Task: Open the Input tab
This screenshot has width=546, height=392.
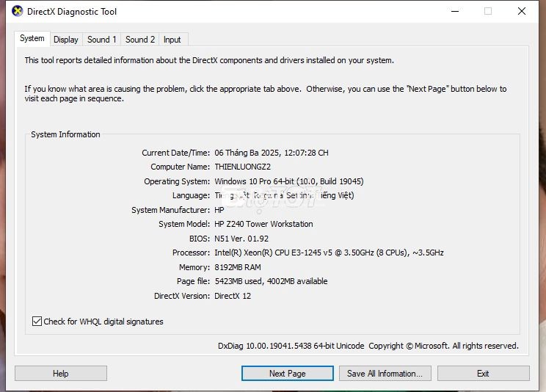Action: coord(172,40)
